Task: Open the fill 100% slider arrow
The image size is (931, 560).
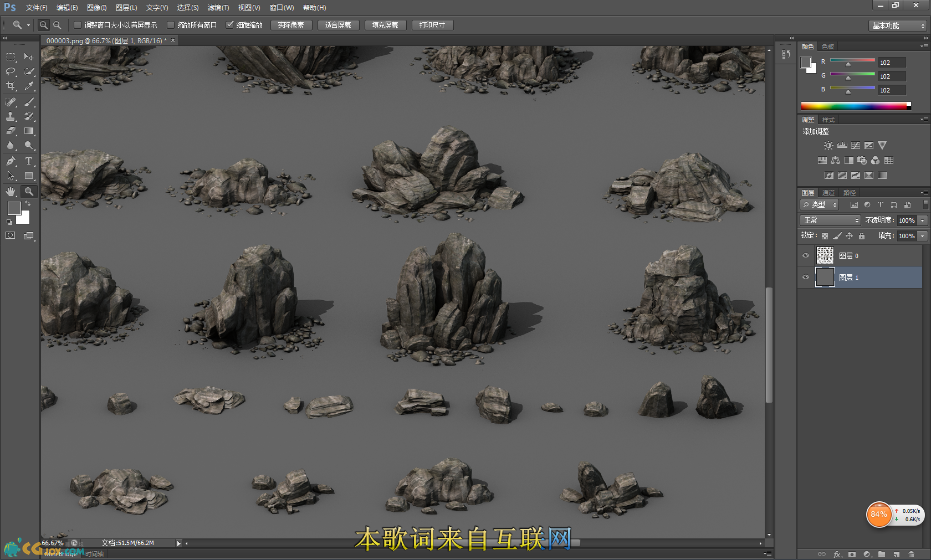Action: click(x=923, y=236)
